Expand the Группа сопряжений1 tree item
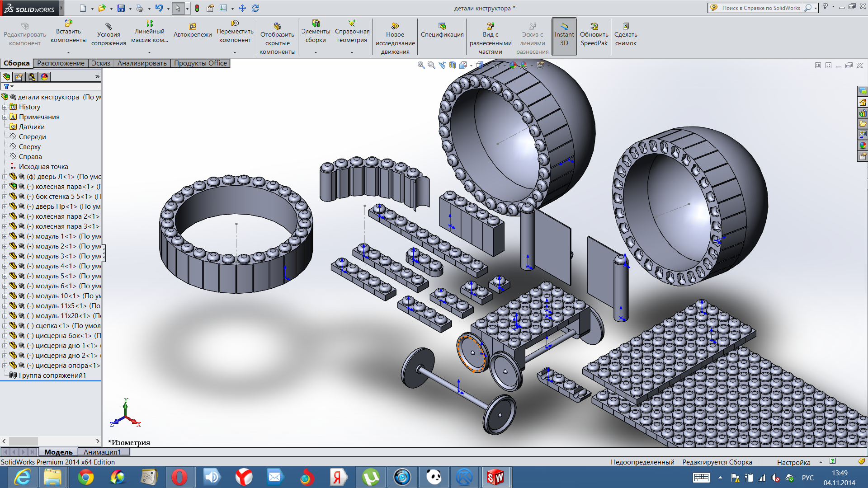Screen dimensions: 868x488 (x=5, y=374)
